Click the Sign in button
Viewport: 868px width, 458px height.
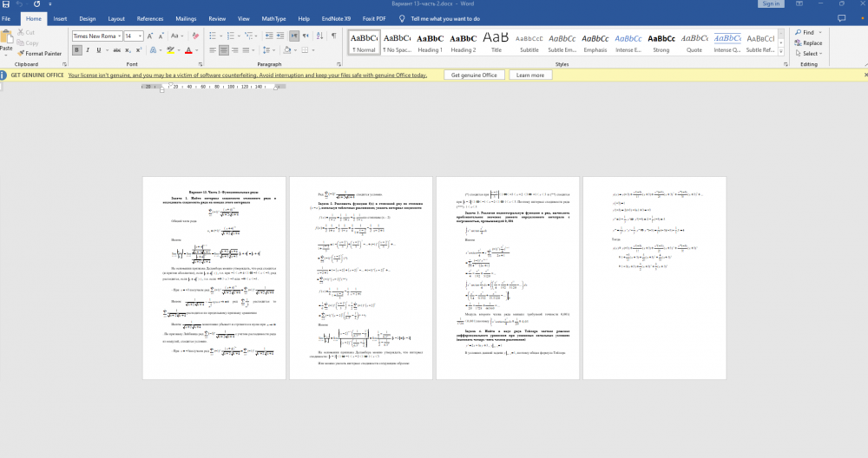(x=771, y=3)
